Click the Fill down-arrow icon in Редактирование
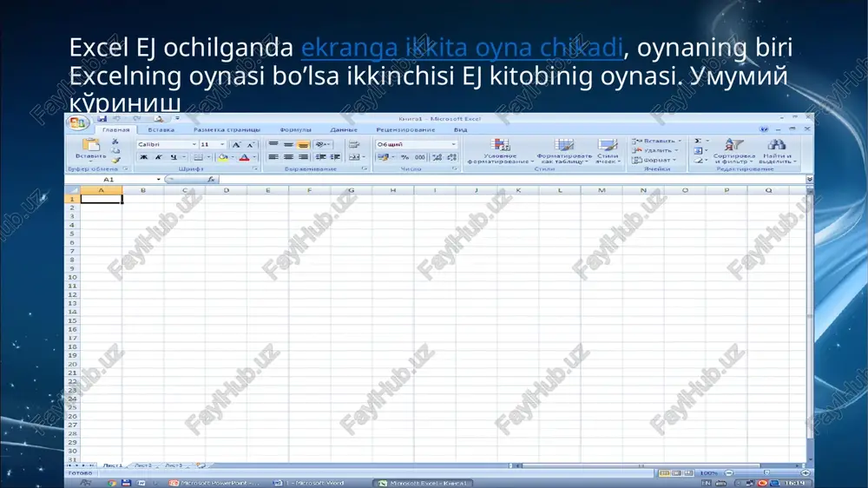Viewport: 868px width, 488px height. [x=698, y=150]
